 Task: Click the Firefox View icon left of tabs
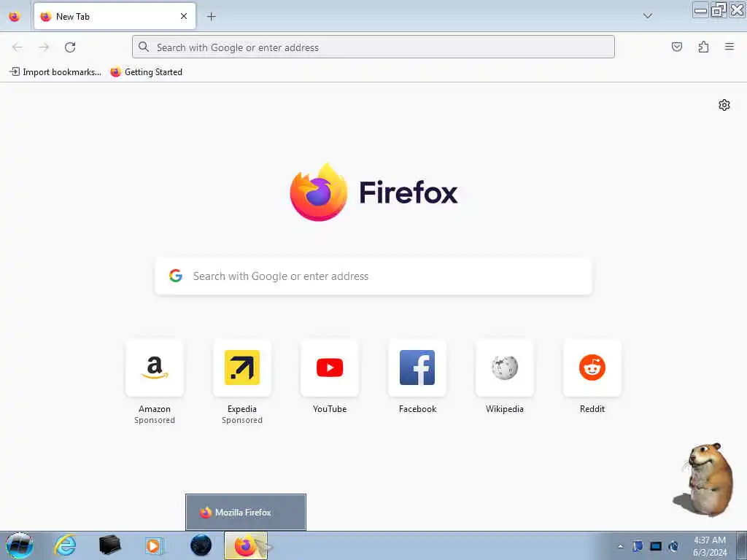click(15, 16)
